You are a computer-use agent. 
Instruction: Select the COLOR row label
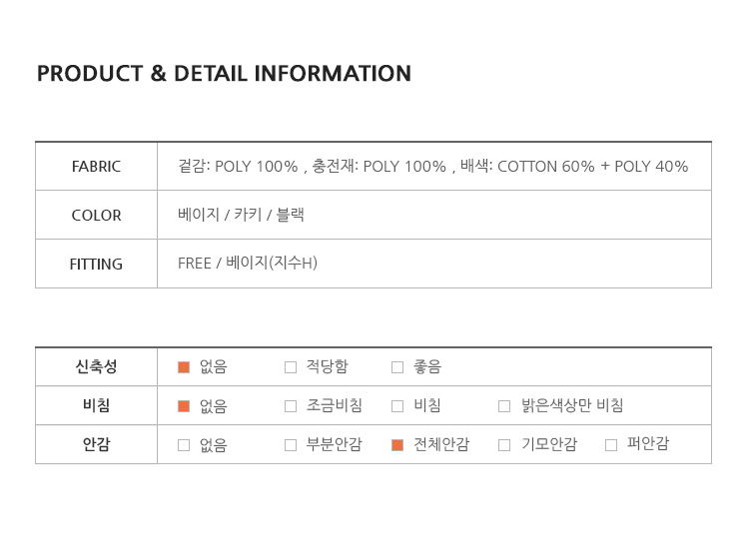(x=96, y=215)
